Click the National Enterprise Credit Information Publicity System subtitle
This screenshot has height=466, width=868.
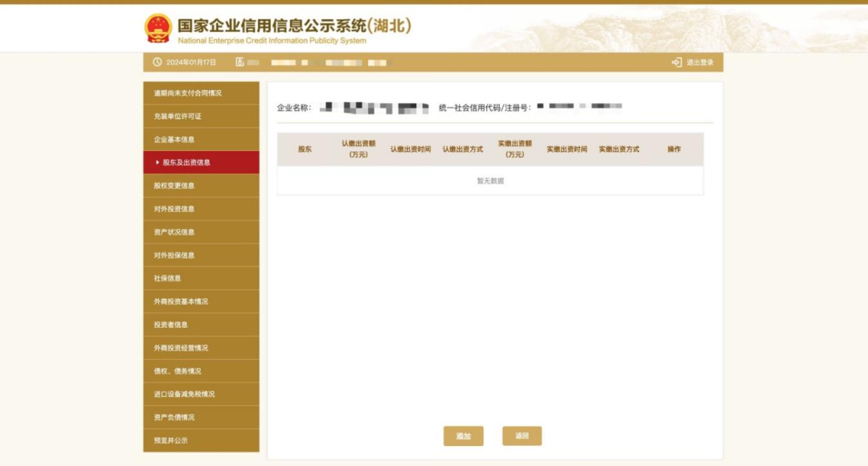tap(272, 41)
